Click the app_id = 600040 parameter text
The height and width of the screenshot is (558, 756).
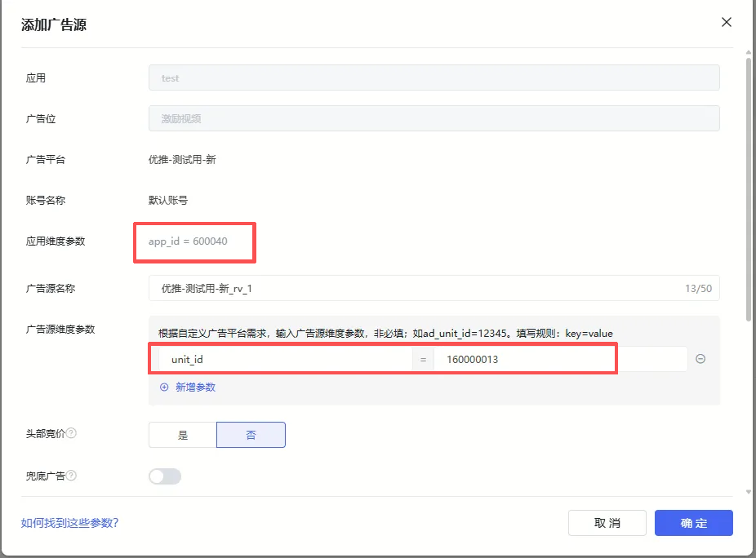[x=188, y=241]
